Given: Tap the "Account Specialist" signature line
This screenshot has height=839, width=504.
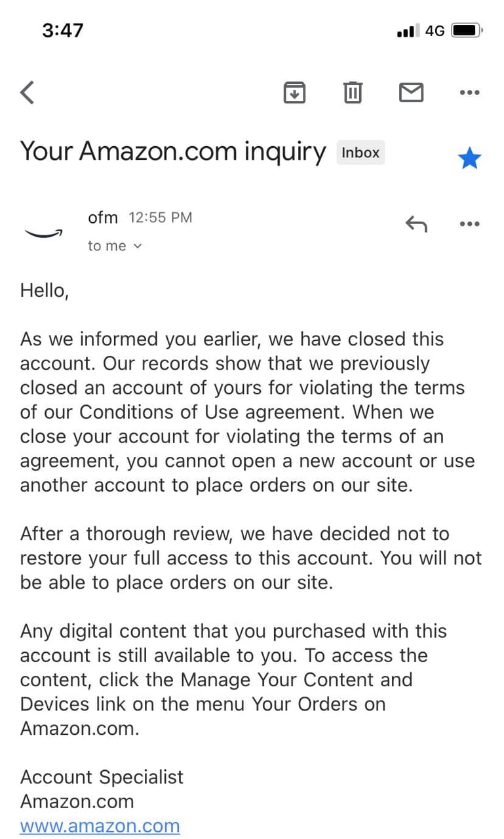Looking at the screenshot, I should [102, 777].
